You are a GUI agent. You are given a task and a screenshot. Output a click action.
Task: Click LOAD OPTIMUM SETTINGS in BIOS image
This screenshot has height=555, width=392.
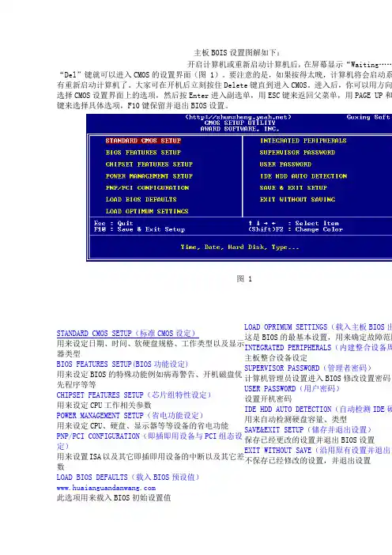147,211
